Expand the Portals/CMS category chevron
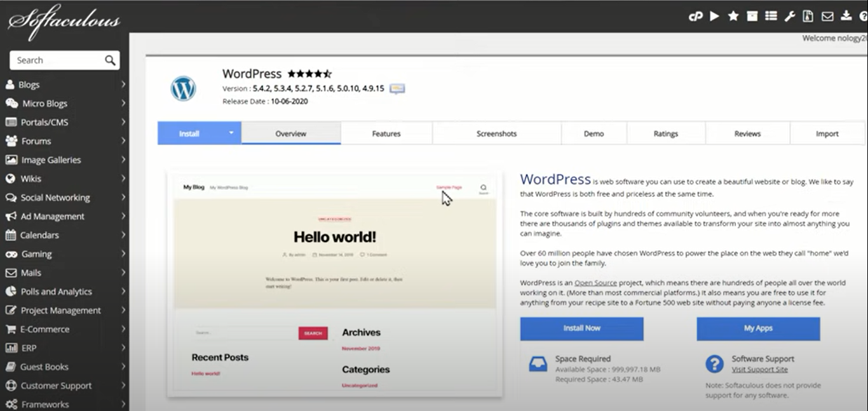Viewport: 868px width, 411px height. (123, 122)
